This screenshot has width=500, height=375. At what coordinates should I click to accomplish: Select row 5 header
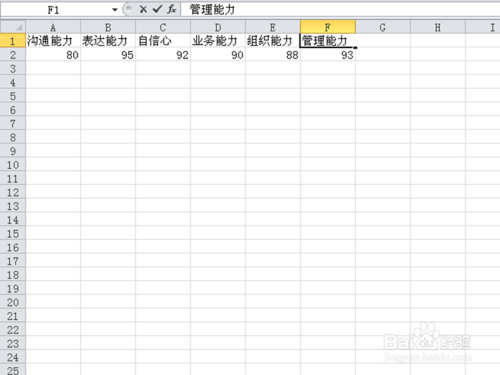click(13, 96)
